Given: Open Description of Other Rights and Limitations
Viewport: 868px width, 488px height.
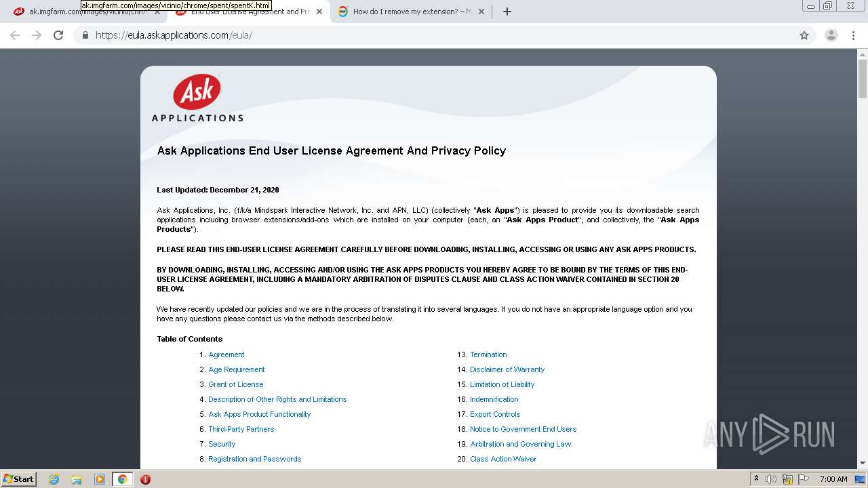Looking at the screenshot, I should (x=277, y=399).
